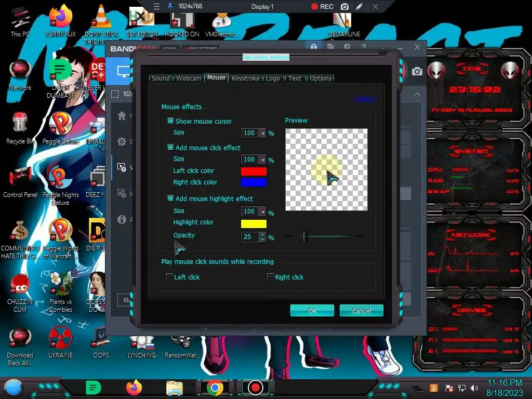
Task: Click the Opacity value stepper
Action: pyautogui.click(x=262, y=237)
